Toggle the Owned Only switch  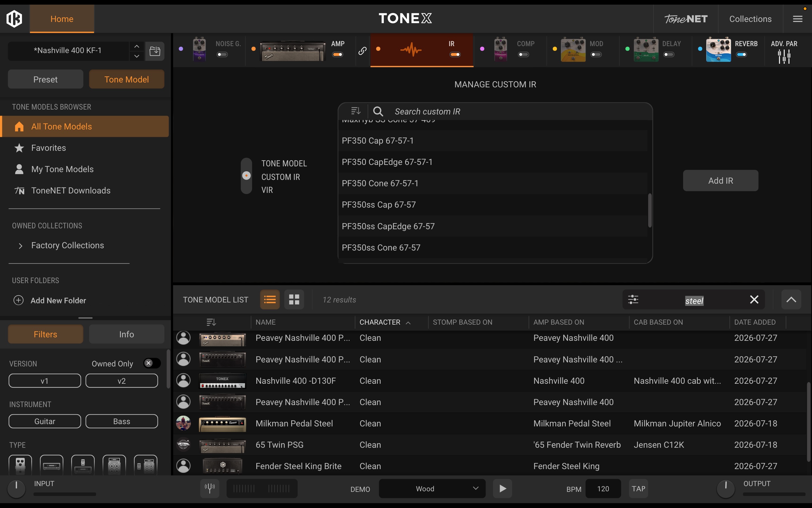(152, 363)
